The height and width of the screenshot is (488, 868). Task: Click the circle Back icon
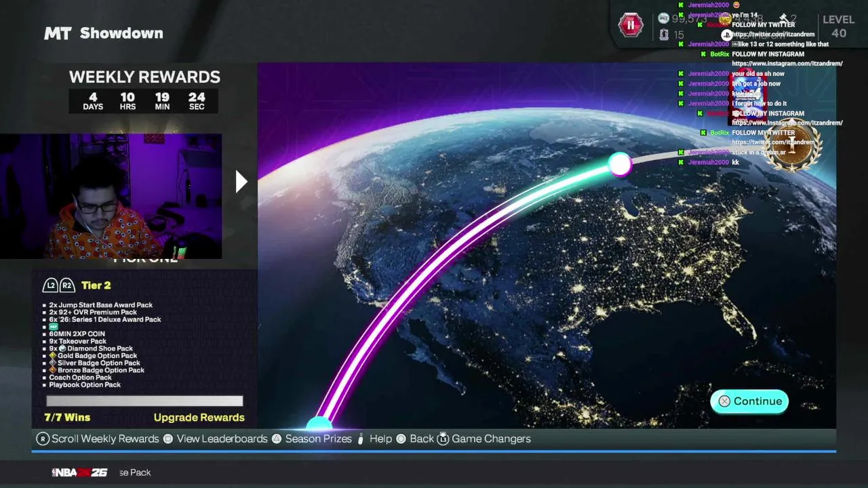(x=401, y=439)
